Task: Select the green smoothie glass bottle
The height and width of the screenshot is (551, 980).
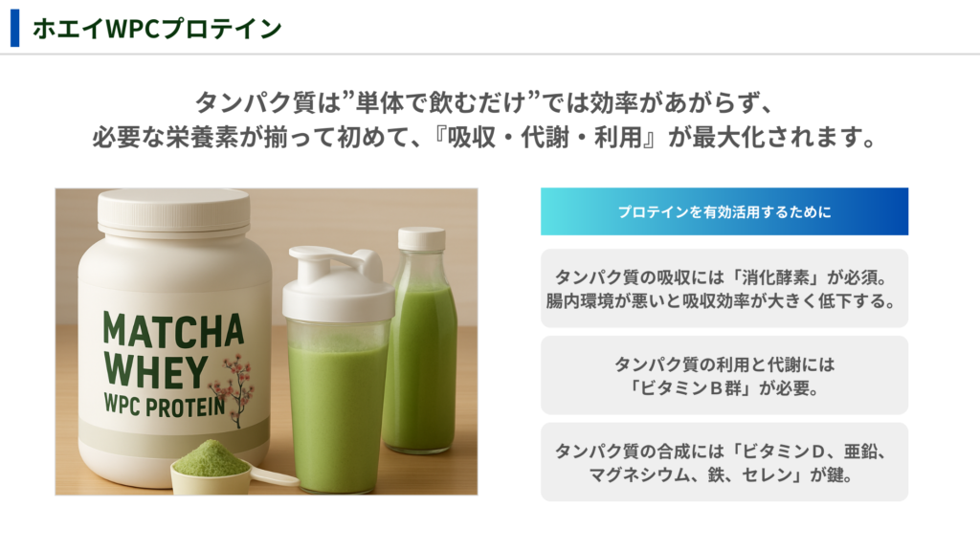Action: coord(420,340)
